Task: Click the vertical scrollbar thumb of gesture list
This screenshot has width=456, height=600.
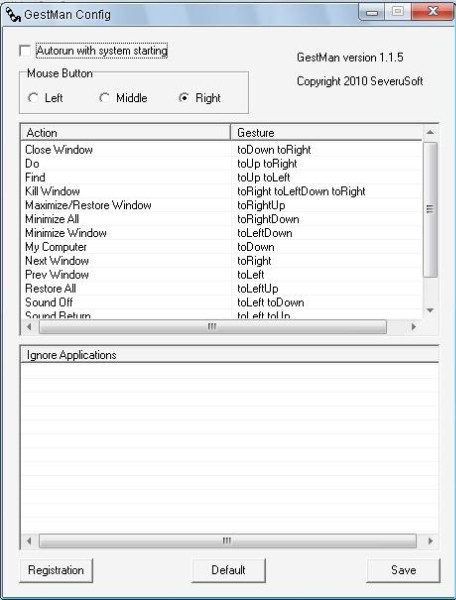Action: pyautogui.click(x=430, y=209)
